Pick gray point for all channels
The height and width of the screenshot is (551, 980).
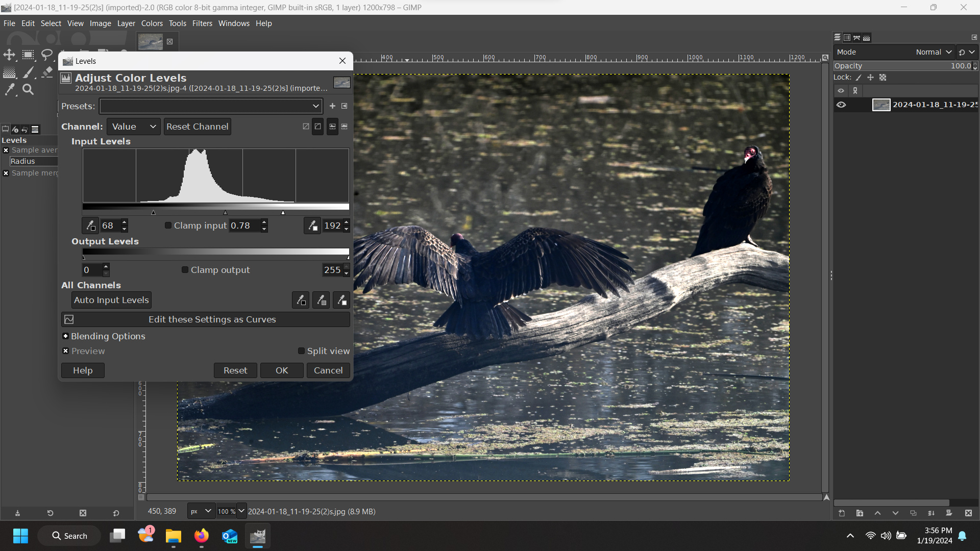click(321, 300)
